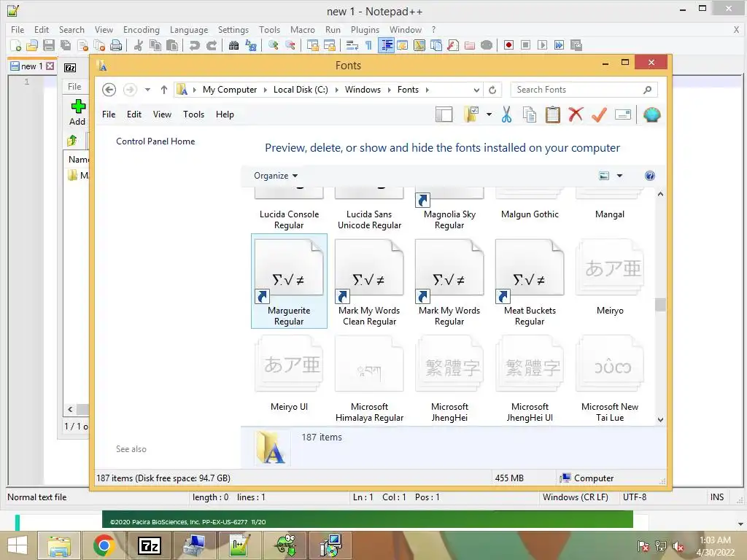747x560 pixels.
Task: Click Back arrow in Fonts window
Action: [109, 90]
